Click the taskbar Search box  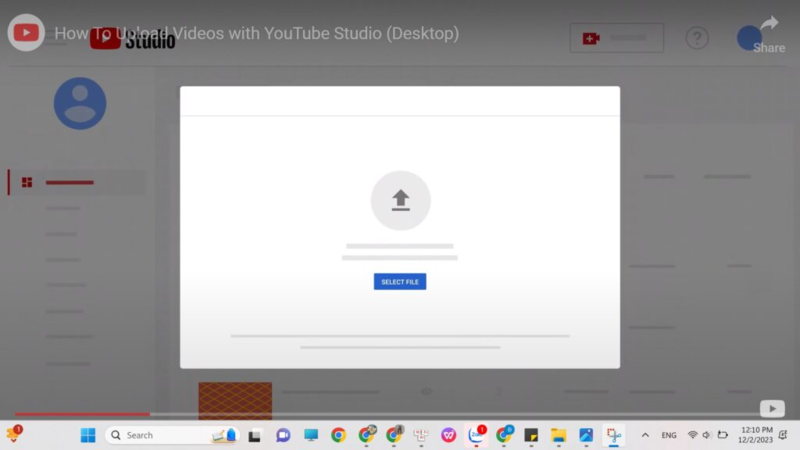(x=160, y=435)
